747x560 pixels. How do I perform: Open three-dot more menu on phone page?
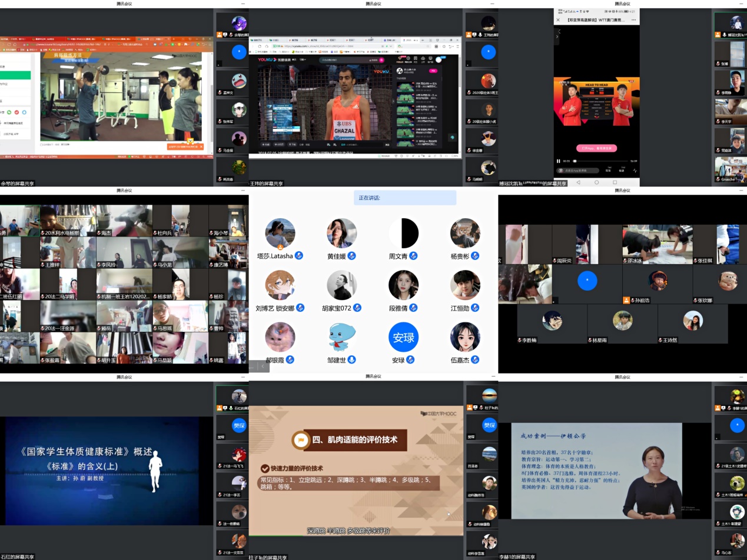point(633,20)
